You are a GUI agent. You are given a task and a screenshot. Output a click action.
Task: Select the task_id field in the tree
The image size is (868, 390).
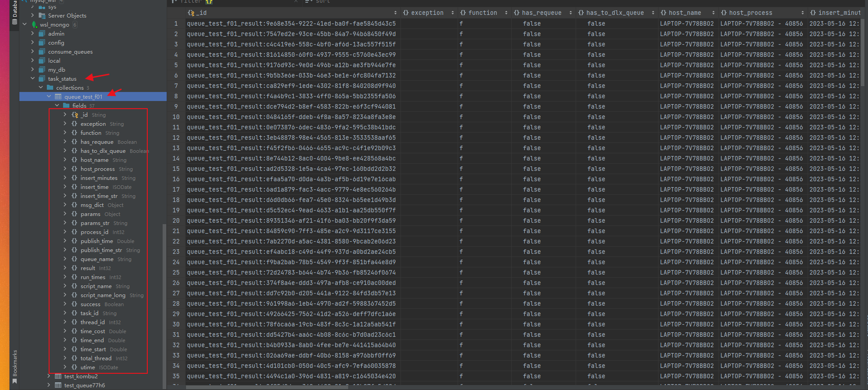pyautogui.click(x=89, y=313)
